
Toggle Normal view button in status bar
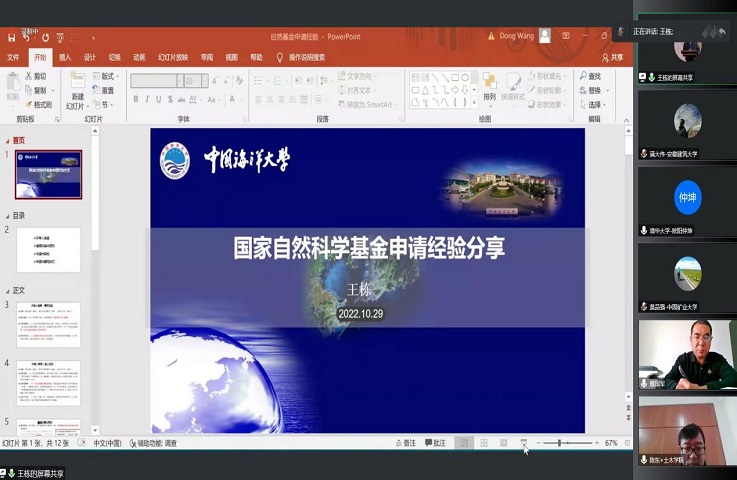463,443
